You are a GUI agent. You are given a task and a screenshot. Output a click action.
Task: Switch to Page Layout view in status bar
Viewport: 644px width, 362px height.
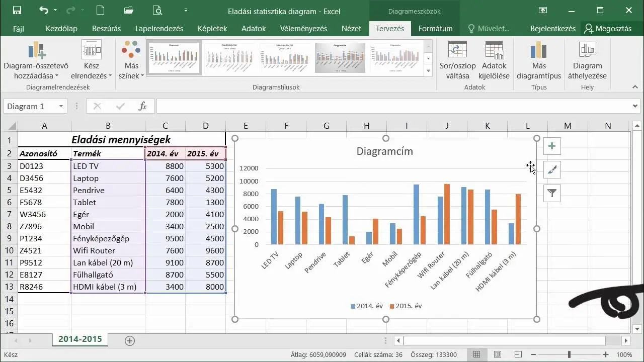497,354
